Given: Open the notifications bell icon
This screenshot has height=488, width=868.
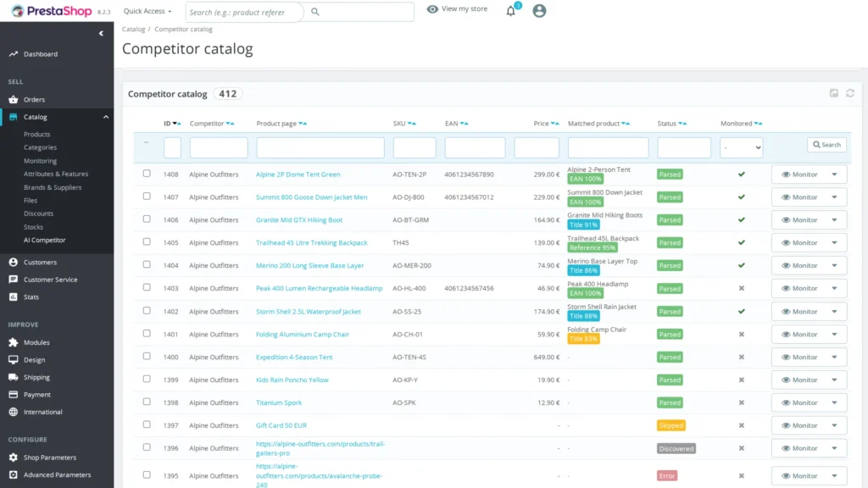Looking at the screenshot, I should (510, 11).
